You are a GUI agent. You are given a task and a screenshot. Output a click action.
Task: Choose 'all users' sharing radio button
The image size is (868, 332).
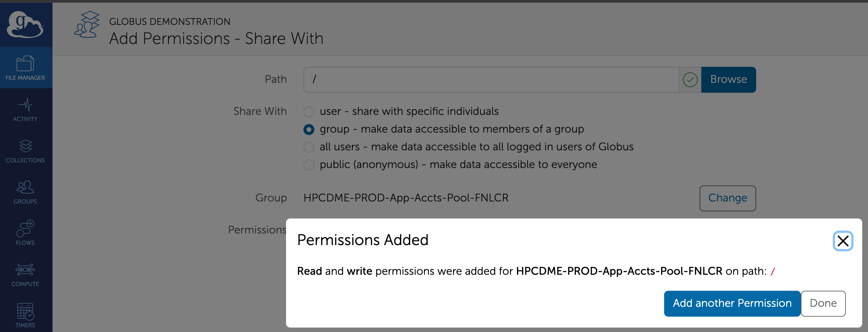point(309,147)
